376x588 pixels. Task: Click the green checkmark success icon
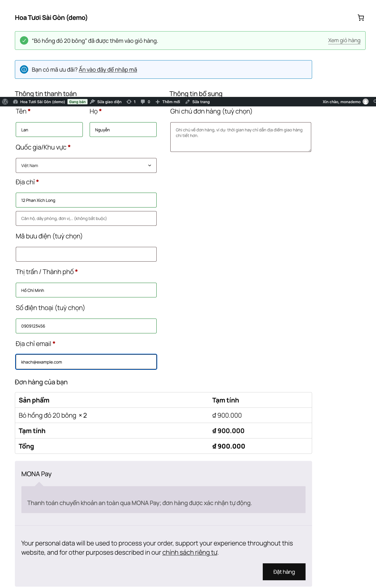coord(24,40)
